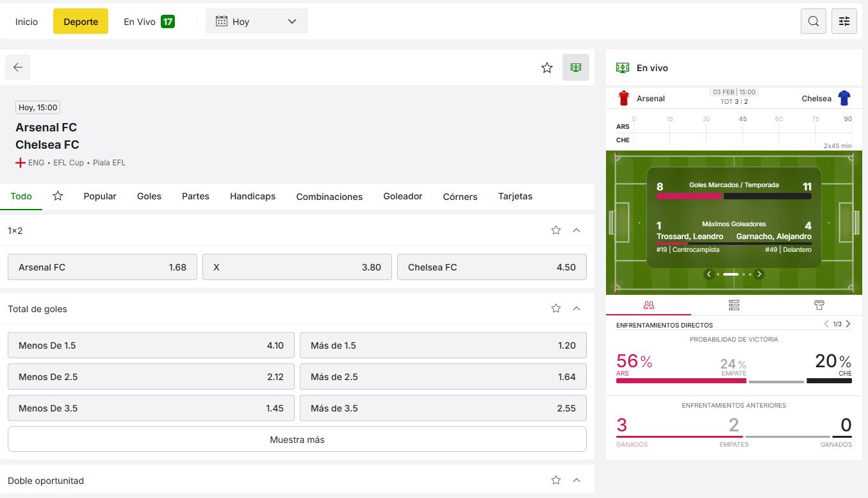Open the Goles tab

pyautogui.click(x=149, y=196)
